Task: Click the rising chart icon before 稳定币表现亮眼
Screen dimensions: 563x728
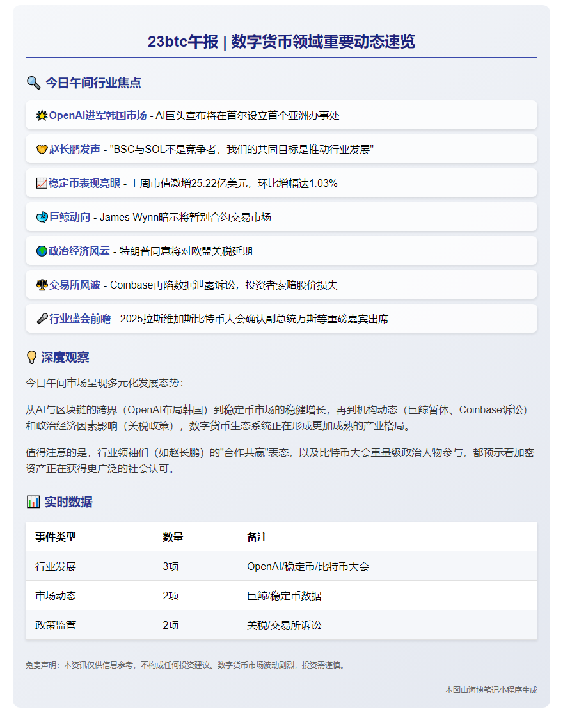Action: click(42, 184)
